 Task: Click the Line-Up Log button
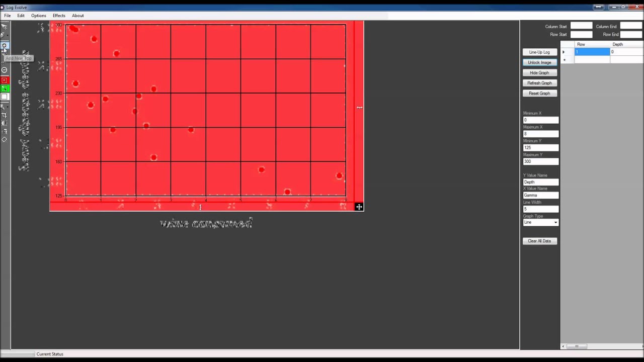(540, 52)
